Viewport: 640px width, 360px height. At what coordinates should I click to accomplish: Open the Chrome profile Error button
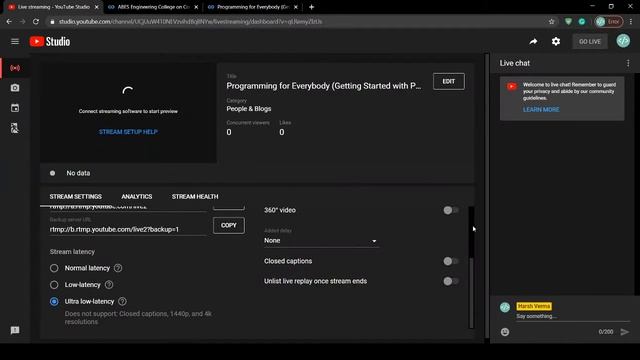tap(609, 22)
